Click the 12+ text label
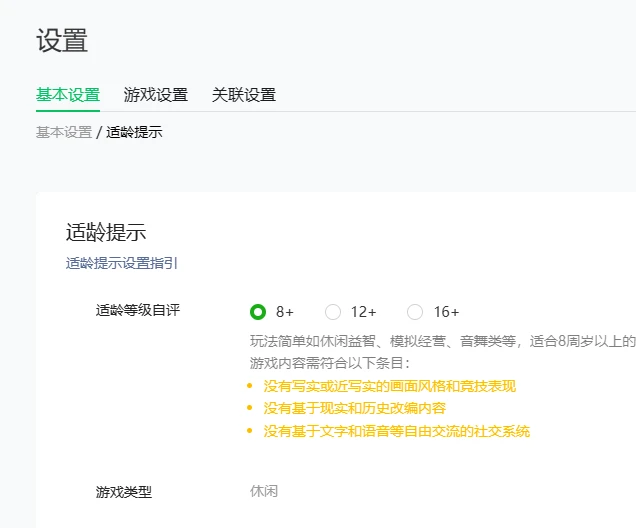The width and height of the screenshot is (636, 528). [364, 312]
